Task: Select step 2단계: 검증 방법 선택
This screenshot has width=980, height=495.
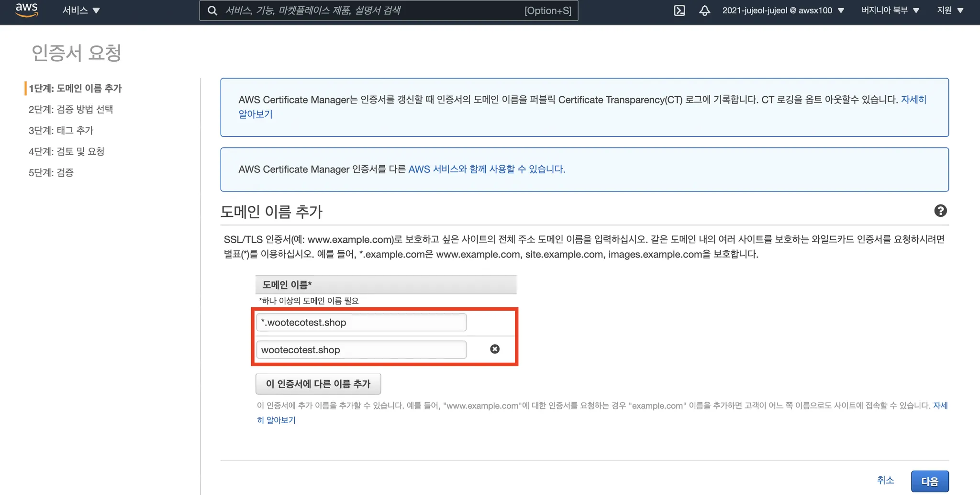Action: (x=71, y=109)
